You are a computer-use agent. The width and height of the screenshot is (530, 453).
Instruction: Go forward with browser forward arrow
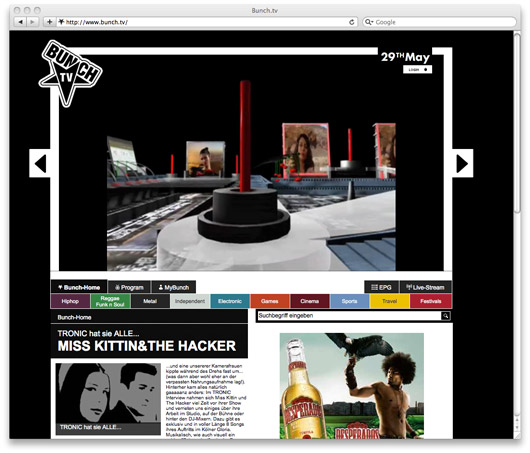(x=32, y=22)
